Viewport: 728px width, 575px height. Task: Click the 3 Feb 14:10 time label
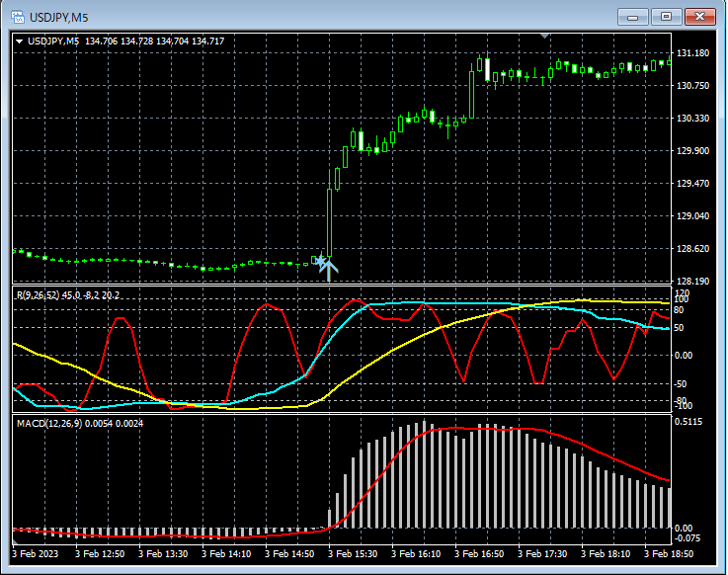[x=226, y=554]
